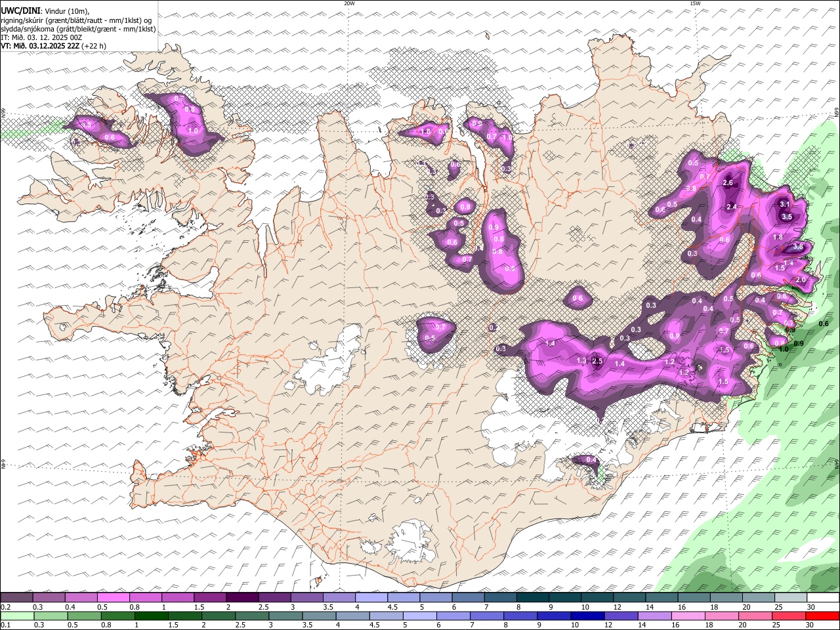Viewport: 840px width, 630px height.
Task: Click the 'UWC/DINI: Vindur (10m)' title text
Action: (x=45, y=11)
